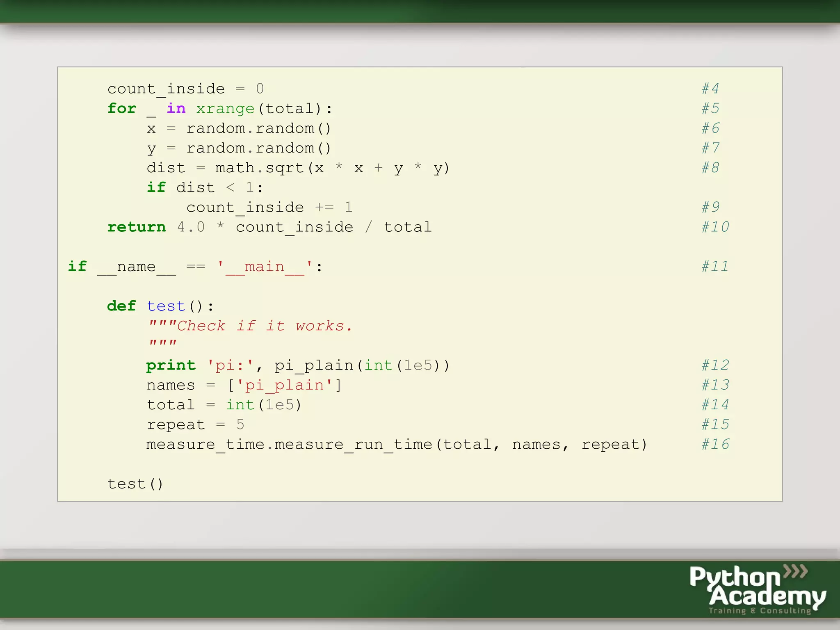This screenshot has width=840, height=630.
Task: Click the comment marker '#12'
Action: 715,365
